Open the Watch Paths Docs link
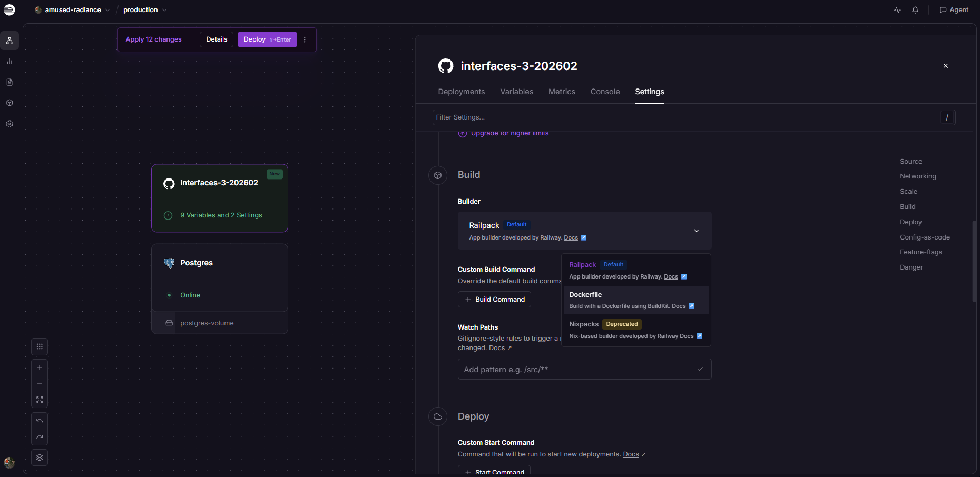The width and height of the screenshot is (980, 477). click(497, 348)
